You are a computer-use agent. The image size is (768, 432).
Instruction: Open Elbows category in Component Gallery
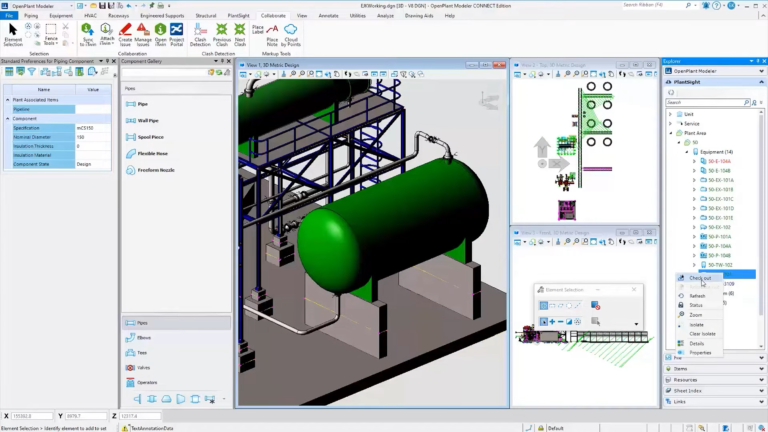pos(176,337)
